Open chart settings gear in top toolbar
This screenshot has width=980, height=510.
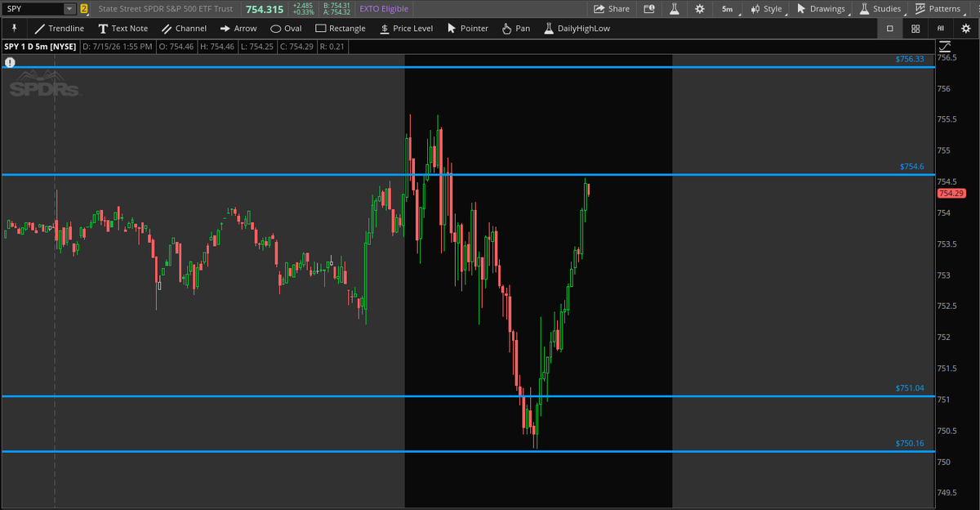click(700, 9)
